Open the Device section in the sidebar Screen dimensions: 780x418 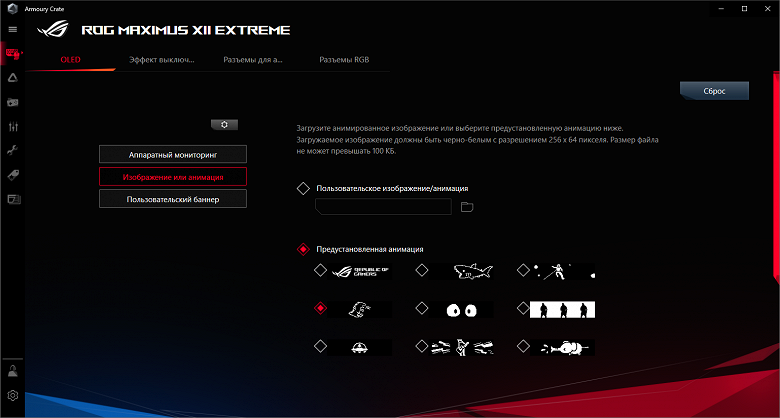[x=13, y=54]
